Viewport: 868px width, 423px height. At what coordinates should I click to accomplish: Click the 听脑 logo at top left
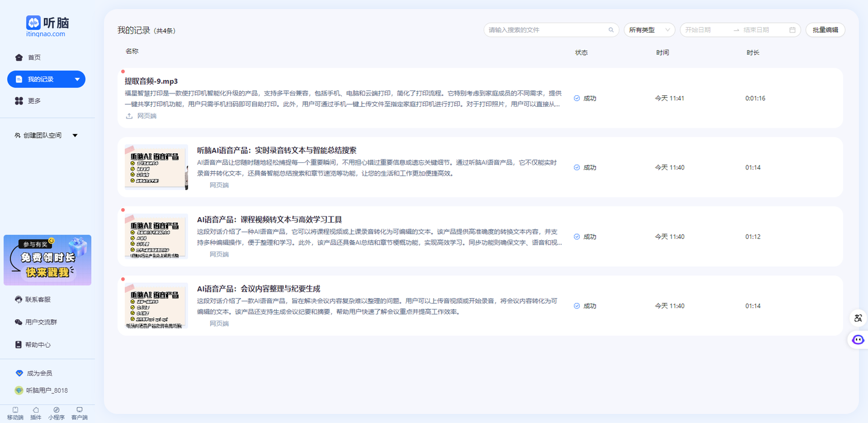48,26
